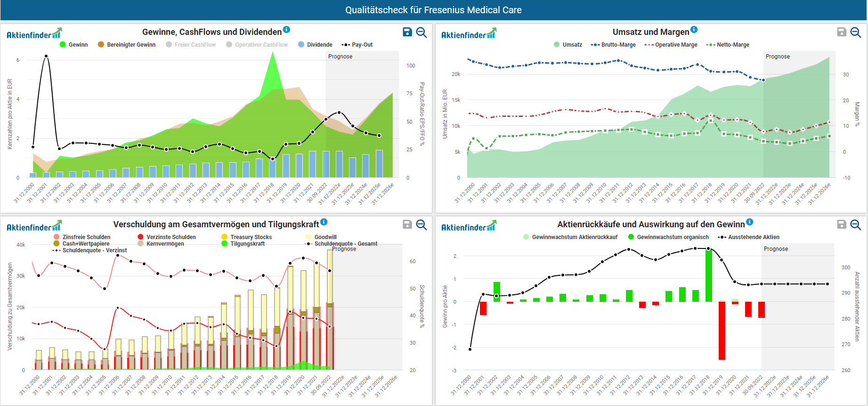Screen dimensions: 868x406
Task: Save the Gewinne, CashFlows und Dividenden chart
Action: pos(407,32)
